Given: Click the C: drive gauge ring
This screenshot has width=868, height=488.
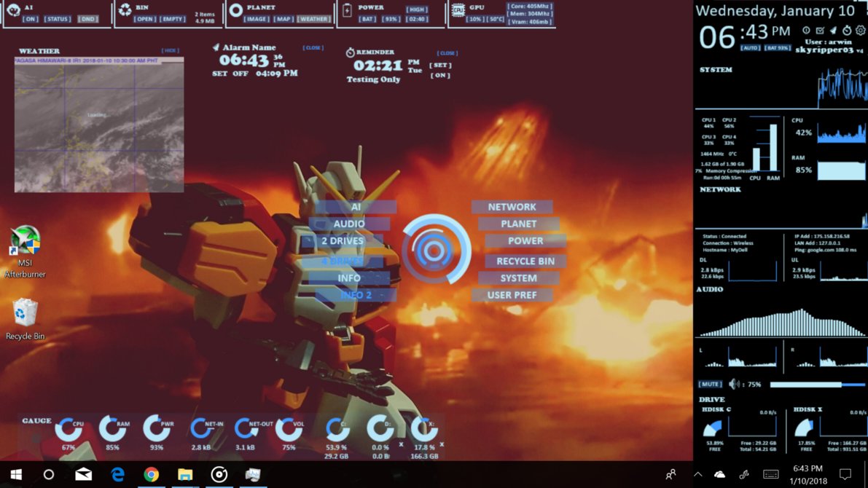Looking at the screenshot, I should 337,429.
